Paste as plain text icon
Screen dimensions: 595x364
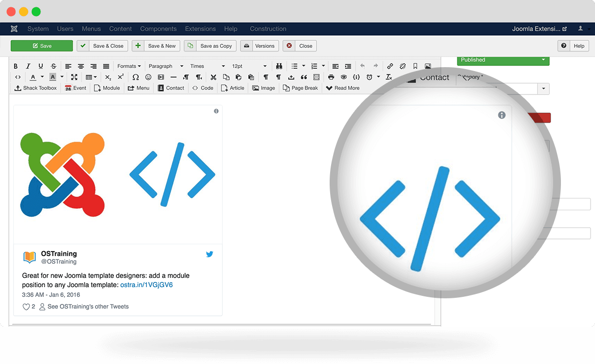251,77
